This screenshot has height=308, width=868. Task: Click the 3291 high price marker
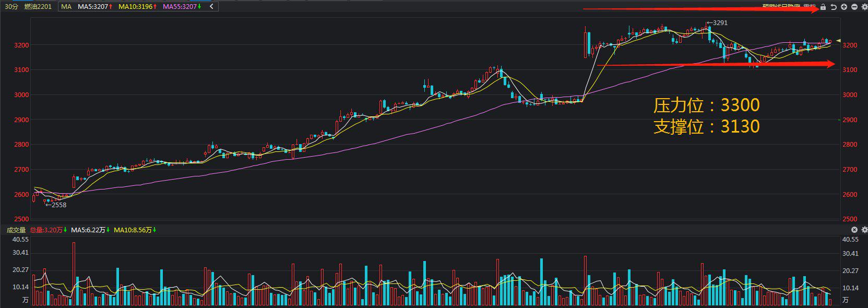718,23
